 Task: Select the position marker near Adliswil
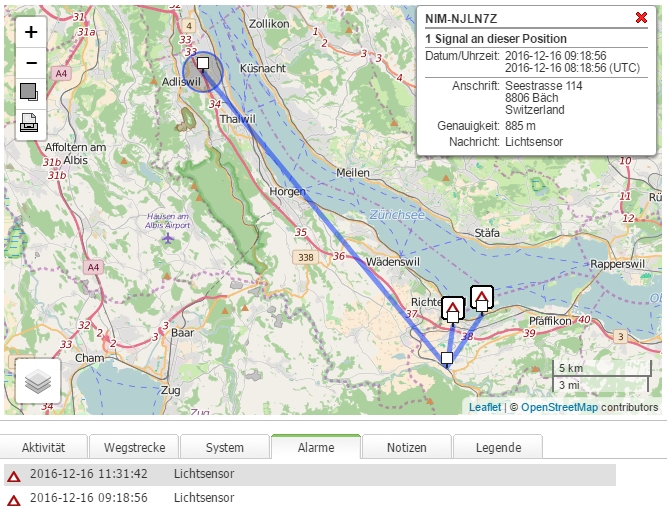(x=203, y=63)
